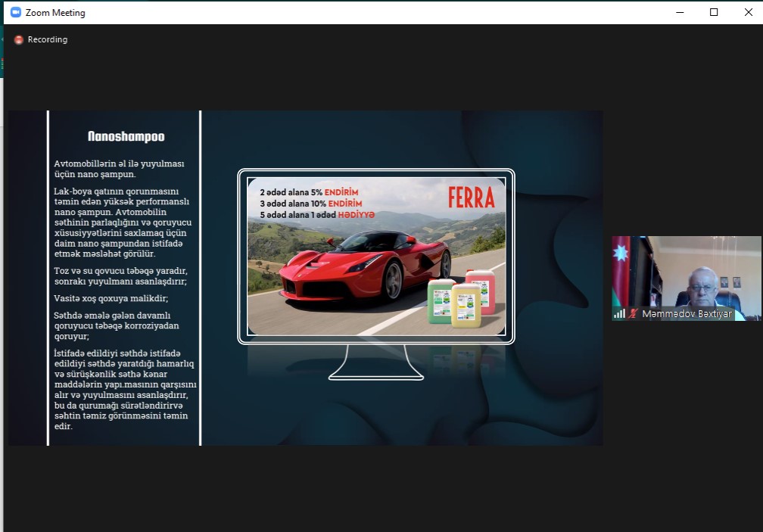Click the FERRA logo on the slide

click(x=471, y=198)
